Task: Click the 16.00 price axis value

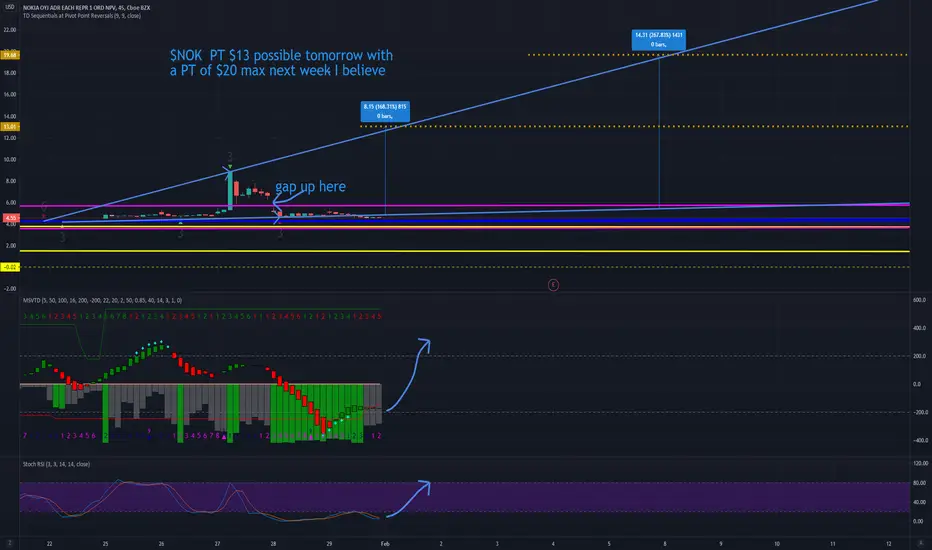Action: tap(10, 95)
